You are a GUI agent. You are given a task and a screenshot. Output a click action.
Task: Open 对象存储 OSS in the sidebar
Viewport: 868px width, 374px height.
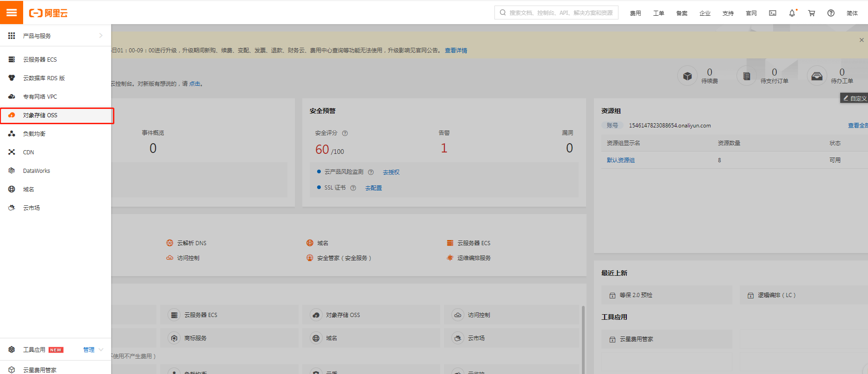tap(57, 115)
